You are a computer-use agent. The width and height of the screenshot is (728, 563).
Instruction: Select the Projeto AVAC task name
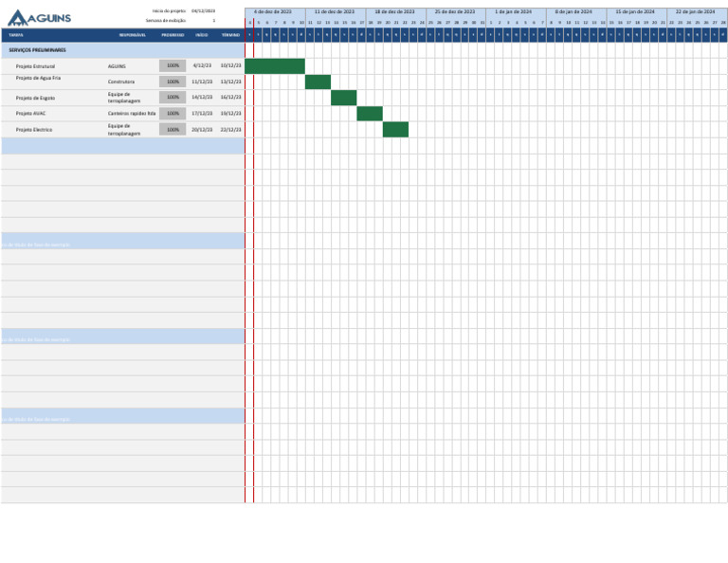pos(30,113)
